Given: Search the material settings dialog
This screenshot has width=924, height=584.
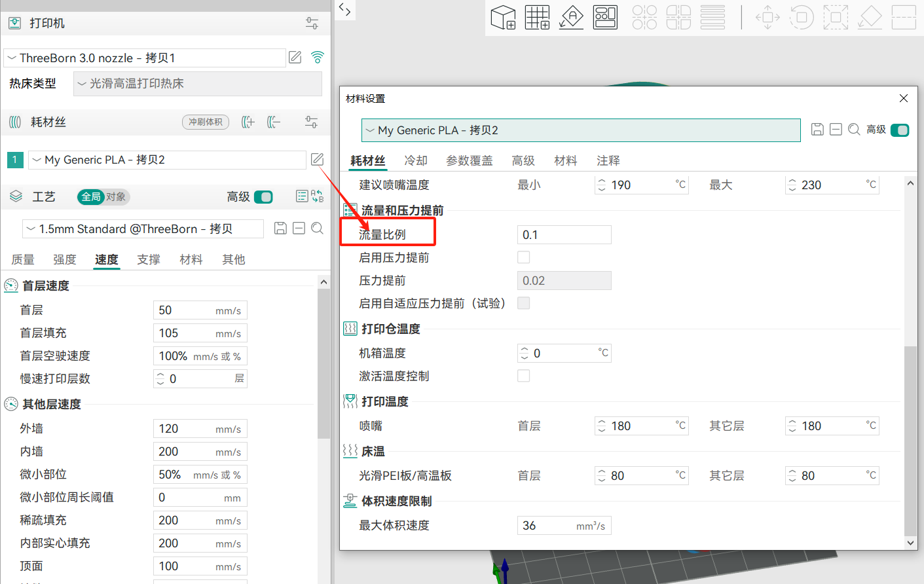Looking at the screenshot, I should pos(854,130).
